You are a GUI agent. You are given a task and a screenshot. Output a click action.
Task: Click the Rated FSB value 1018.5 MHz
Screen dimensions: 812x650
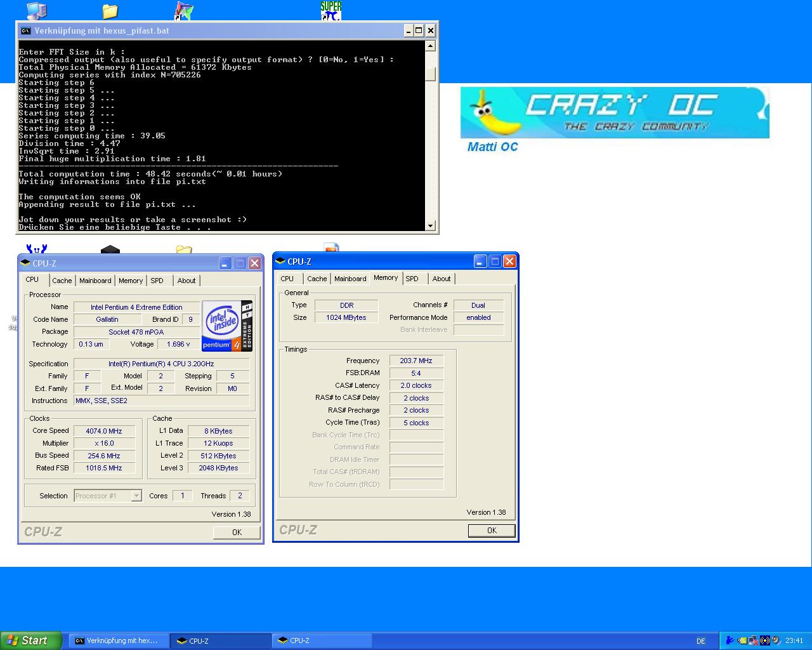(x=104, y=468)
